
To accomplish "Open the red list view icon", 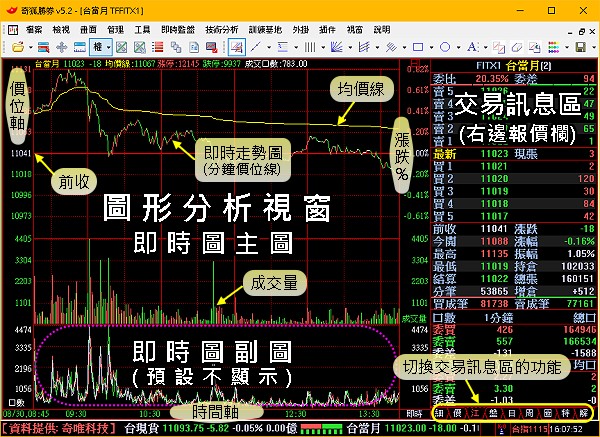I will click(157, 47).
